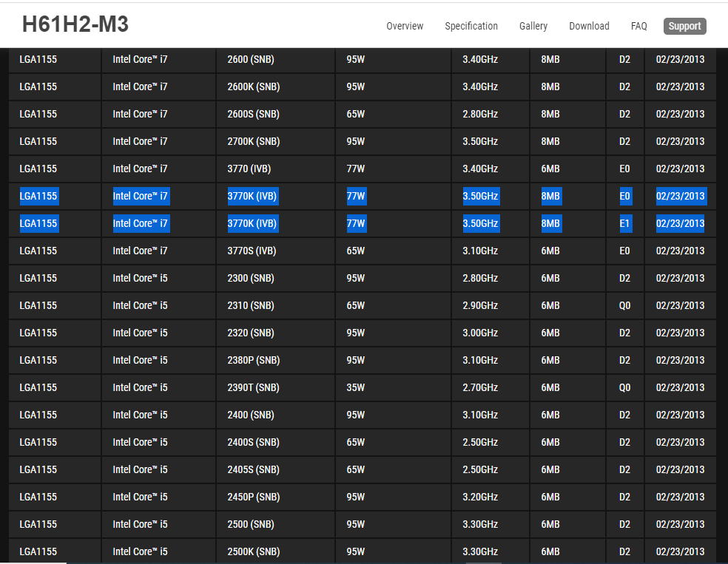
Task: Select the 2390T (SNB) model cell
Action: 253,387
